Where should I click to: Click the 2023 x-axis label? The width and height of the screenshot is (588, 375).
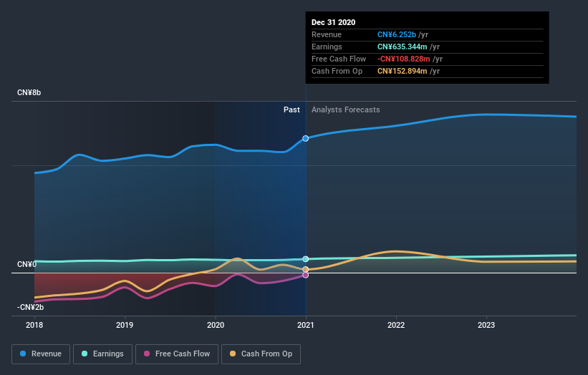(486, 325)
